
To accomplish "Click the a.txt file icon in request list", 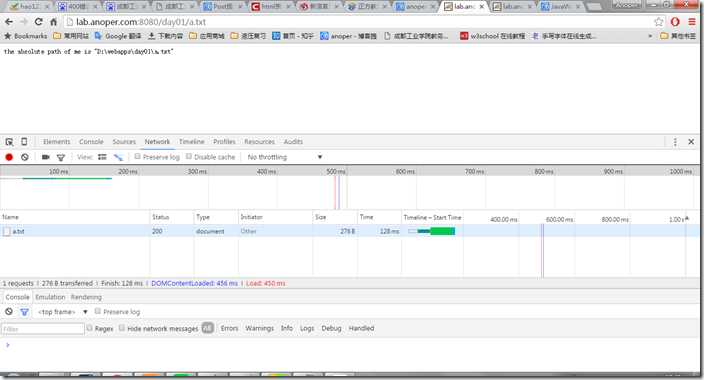I will (7, 231).
